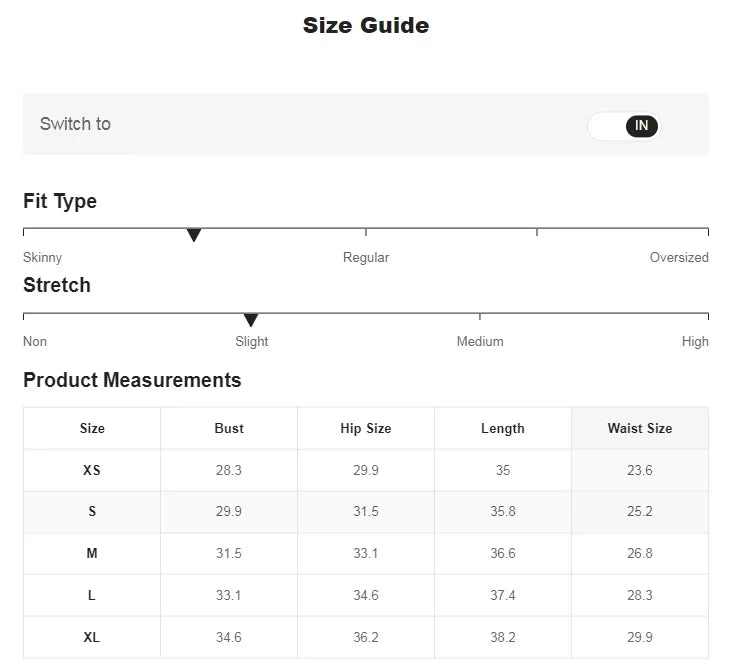This screenshot has width=735, height=671.
Task: Click the Stretch slider marker
Action: click(x=251, y=320)
